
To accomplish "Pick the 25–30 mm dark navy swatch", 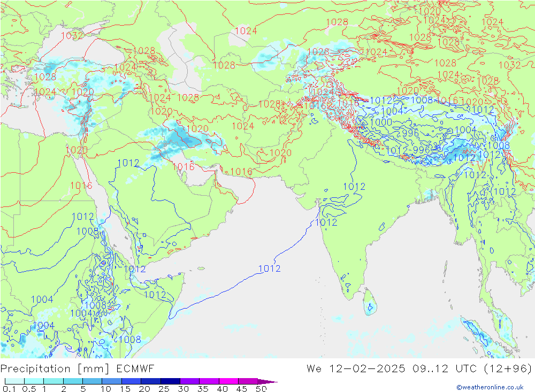I will pos(170,381).
